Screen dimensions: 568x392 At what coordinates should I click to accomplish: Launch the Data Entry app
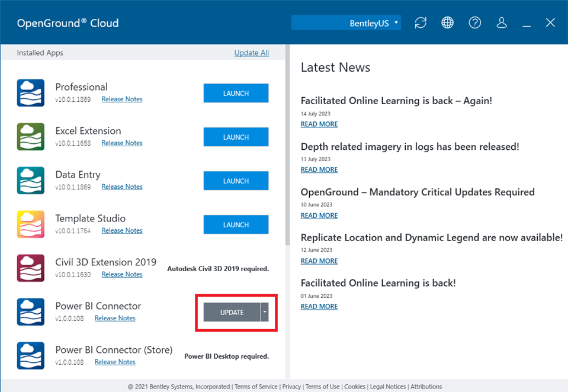tap(236, 181)
